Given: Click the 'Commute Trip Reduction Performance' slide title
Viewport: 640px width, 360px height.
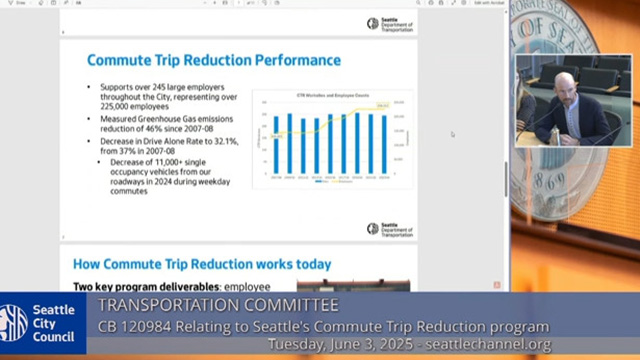Looking at the screenshot, I should tap(214, 60).
